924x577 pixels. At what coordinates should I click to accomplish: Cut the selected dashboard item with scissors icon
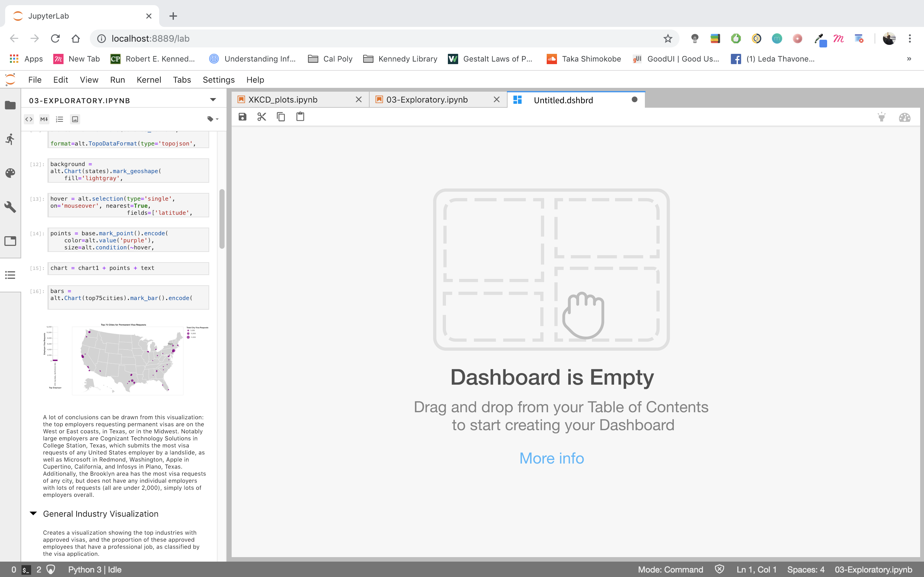tap(261, 117)
